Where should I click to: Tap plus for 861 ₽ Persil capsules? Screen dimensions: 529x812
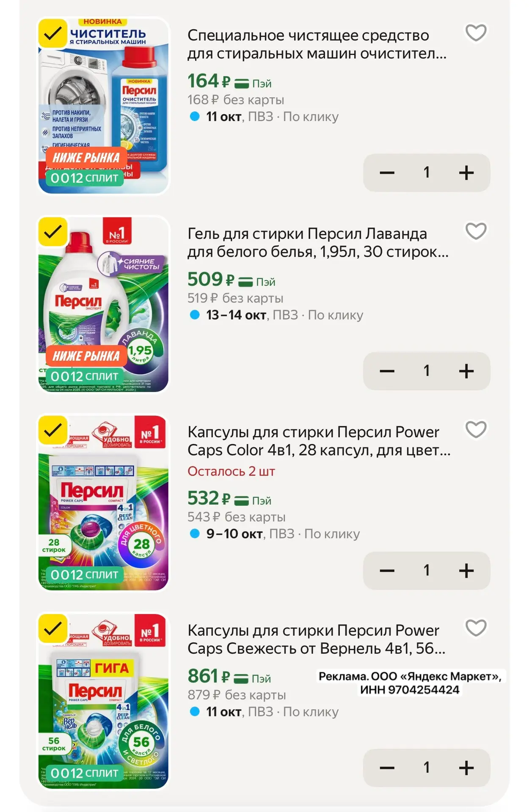coord(466,768)
